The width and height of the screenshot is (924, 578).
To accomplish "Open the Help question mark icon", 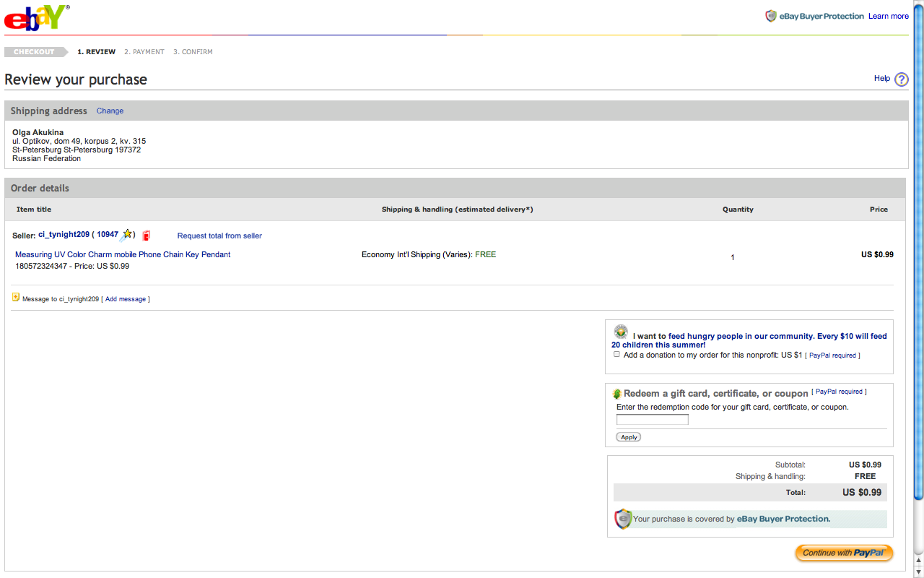I will [x=902, y=79].
